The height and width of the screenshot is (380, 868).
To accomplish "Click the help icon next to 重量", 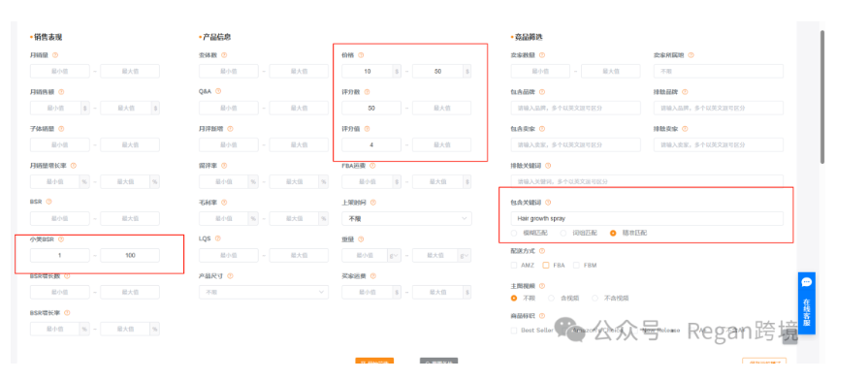I will tap(361, 239).
